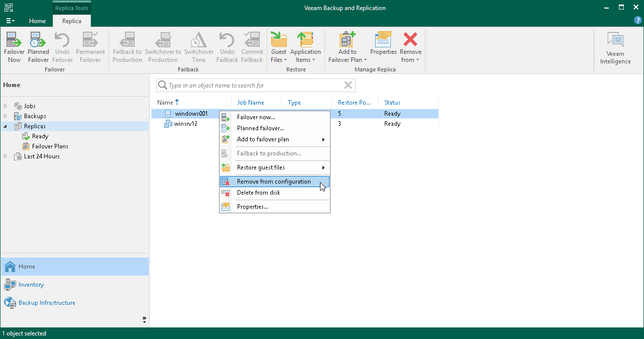Select Jobs in the navigation tree

(x=30, y=106)
